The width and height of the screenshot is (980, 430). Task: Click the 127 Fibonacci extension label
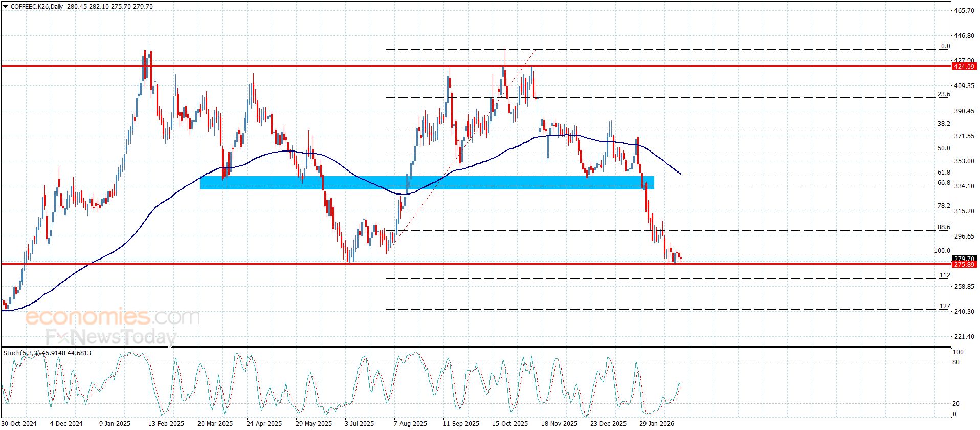[945, 306]
